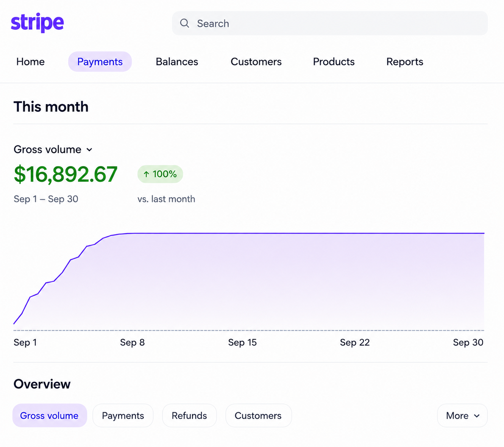
Task: Open the Home tab
Action: click(x=30, y=62)
